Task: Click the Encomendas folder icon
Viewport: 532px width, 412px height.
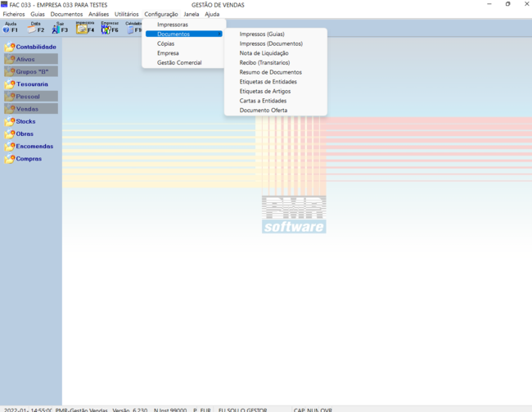Action: pyautogui.click(x=10, y=146)
